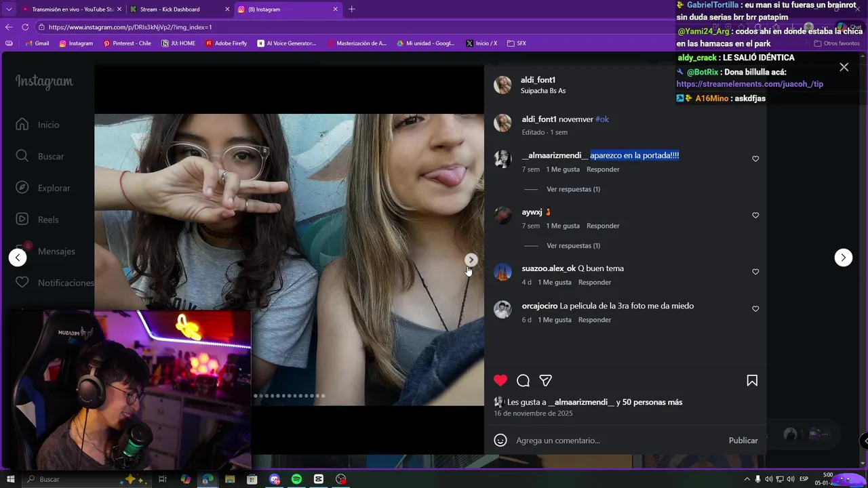868x488 pixels.
Task: Toggle the save post bookmark icon
Action: [x=752, y=381]
